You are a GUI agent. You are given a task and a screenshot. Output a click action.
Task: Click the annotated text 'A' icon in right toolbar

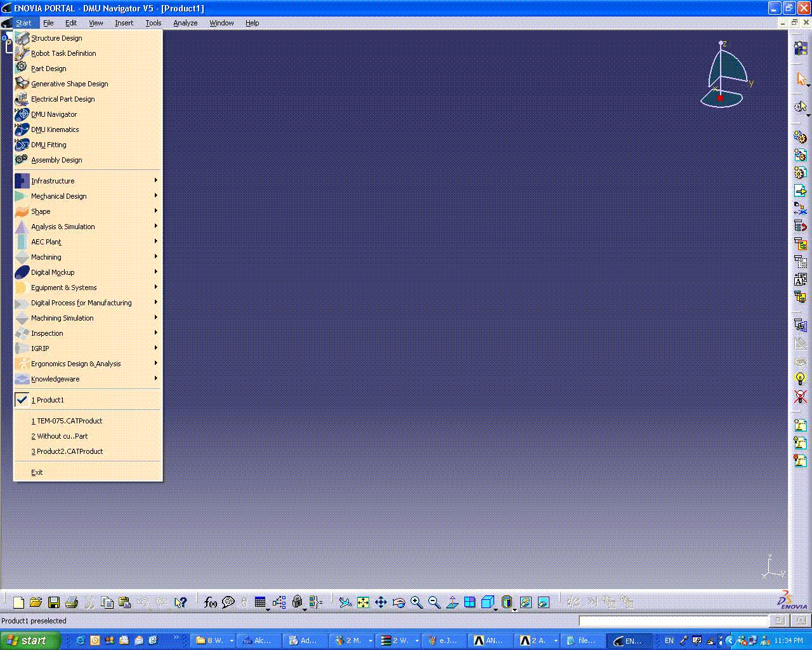pos(801,279)
